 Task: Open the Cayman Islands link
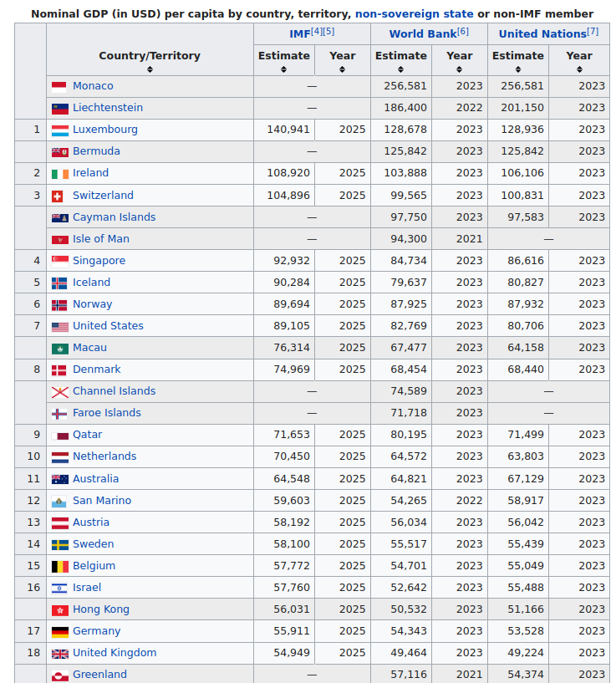115,217
